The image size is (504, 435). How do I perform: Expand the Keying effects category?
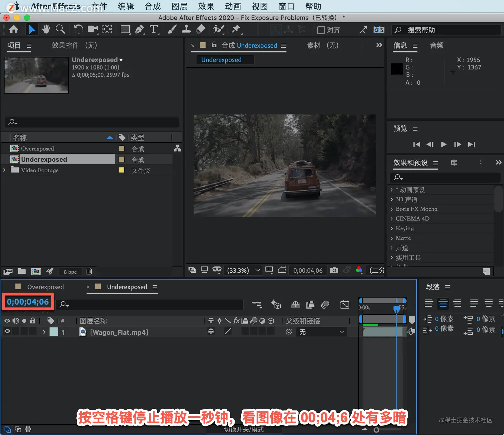click(x=392, y=228)
